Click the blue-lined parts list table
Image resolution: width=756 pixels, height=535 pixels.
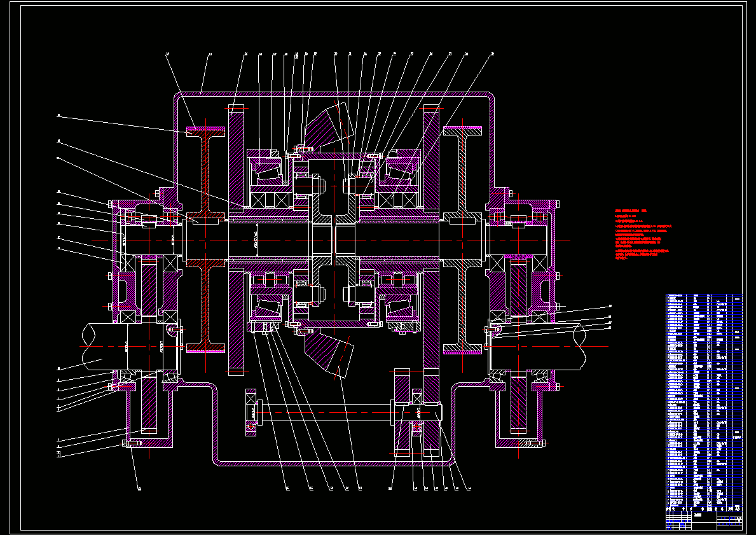(x=704, y=402)
